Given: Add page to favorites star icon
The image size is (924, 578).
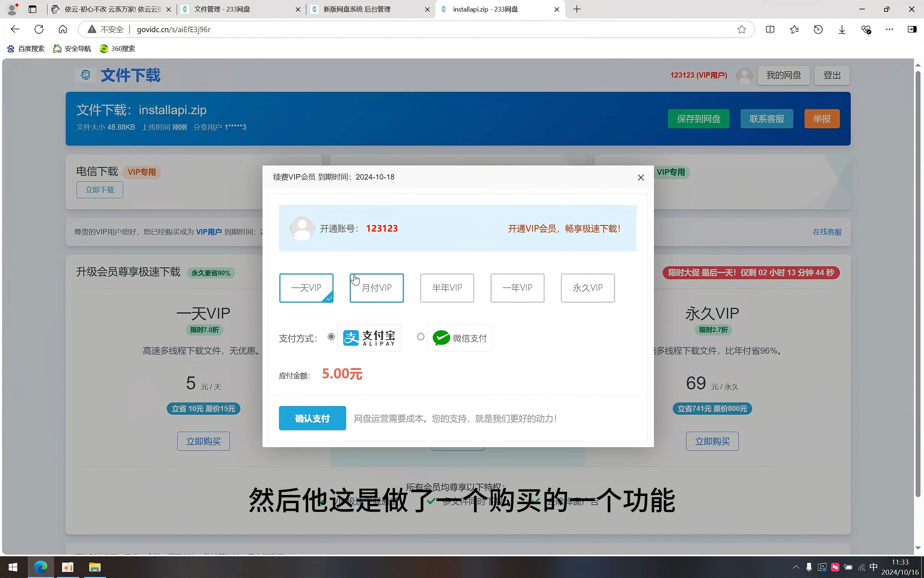Looking at the screenshot, I should (x=741, y=29).
